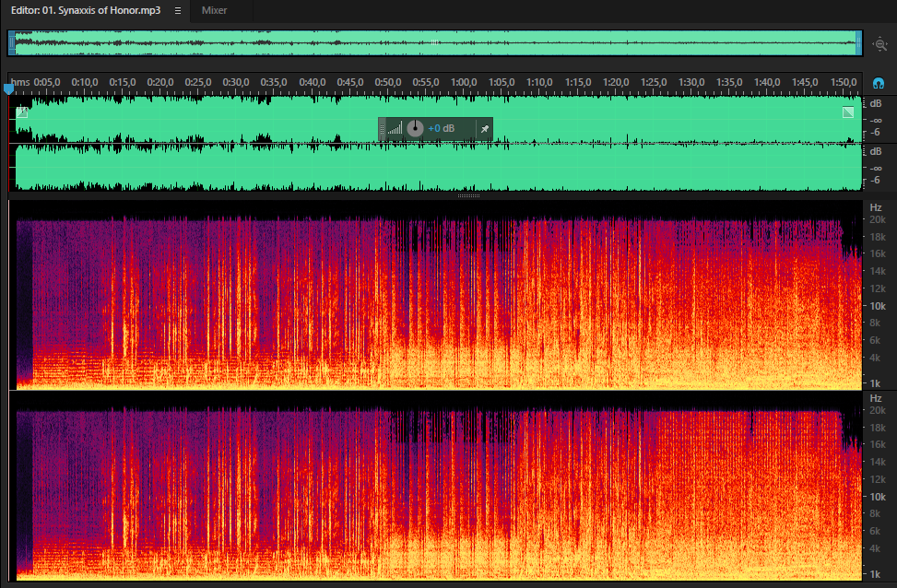The image size is (897, 588).
Task: Click the 0:35,0 mark on the ruler
Action: [274, 82]
